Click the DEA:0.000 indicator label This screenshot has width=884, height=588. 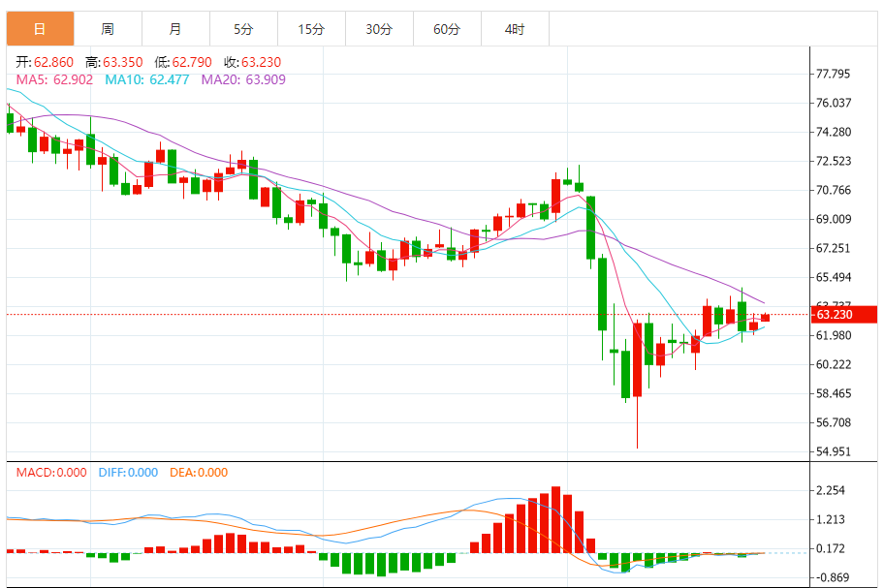click(199, 473)
